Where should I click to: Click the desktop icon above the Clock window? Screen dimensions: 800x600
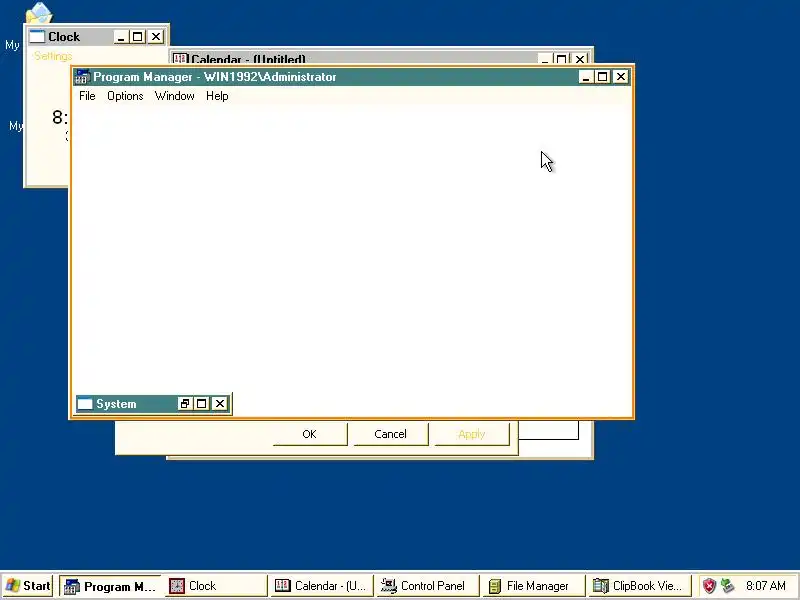[x=39, y=13]
